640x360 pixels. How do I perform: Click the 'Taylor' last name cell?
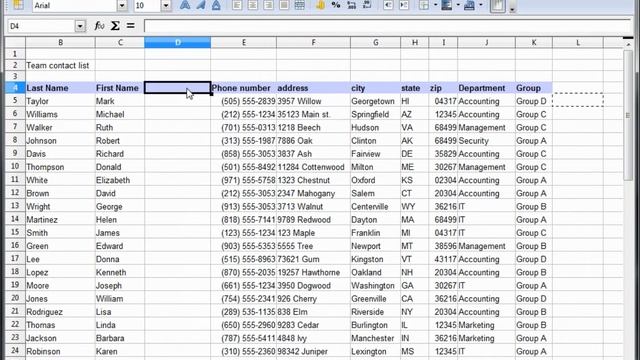(x=60, y=101)
